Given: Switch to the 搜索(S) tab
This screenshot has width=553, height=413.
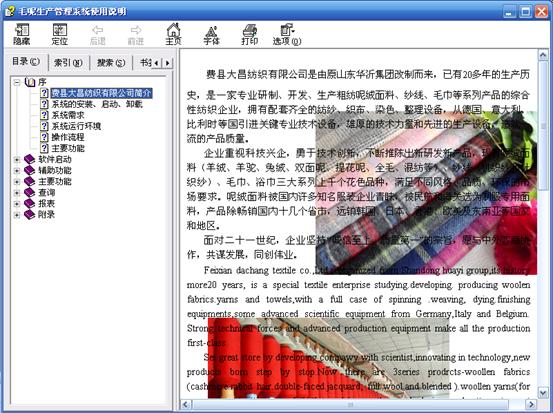Looking at the screenshot, I should (111, 63).
